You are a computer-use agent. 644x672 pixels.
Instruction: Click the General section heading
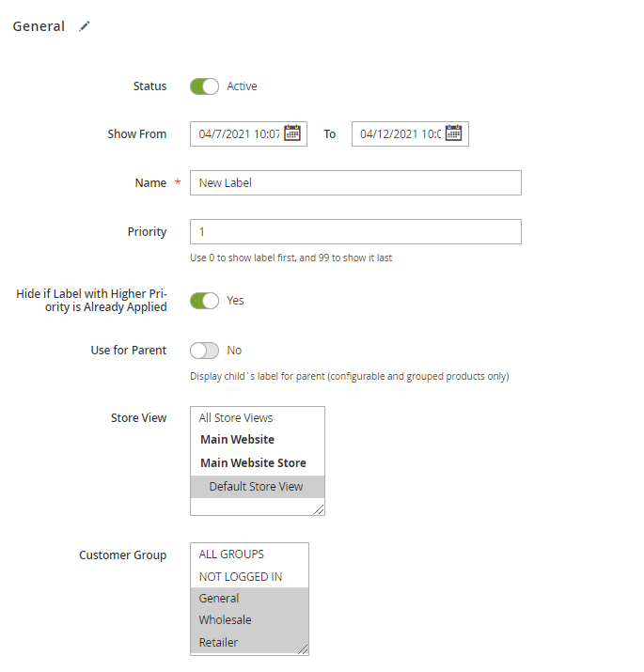39,26
